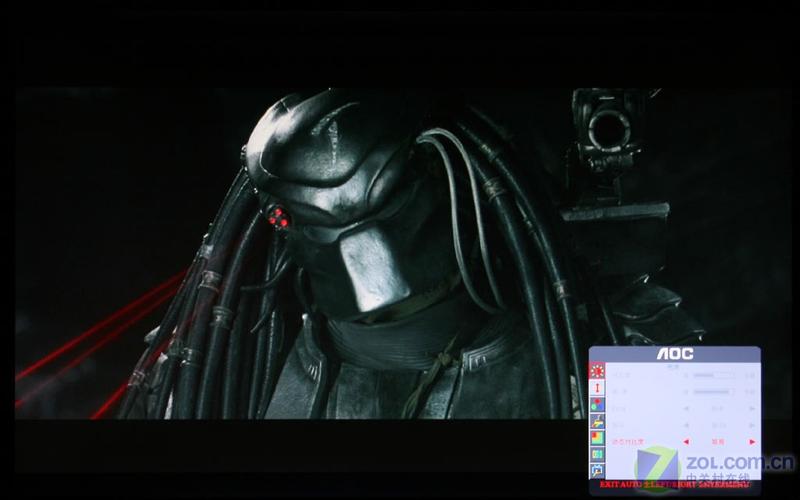Open the Image Setup arrow icon
Screen dimensions: 800x500
[x=597, y=388]
